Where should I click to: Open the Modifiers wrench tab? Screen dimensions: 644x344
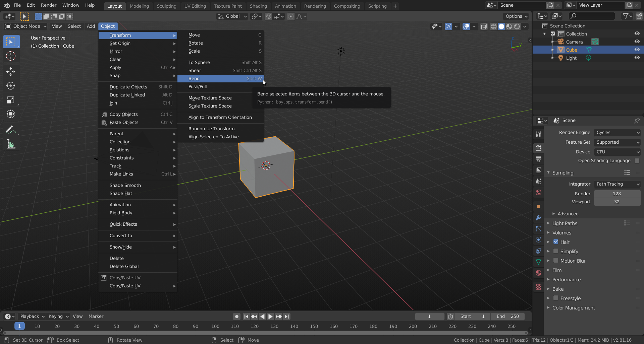click(x=538, y=217)
